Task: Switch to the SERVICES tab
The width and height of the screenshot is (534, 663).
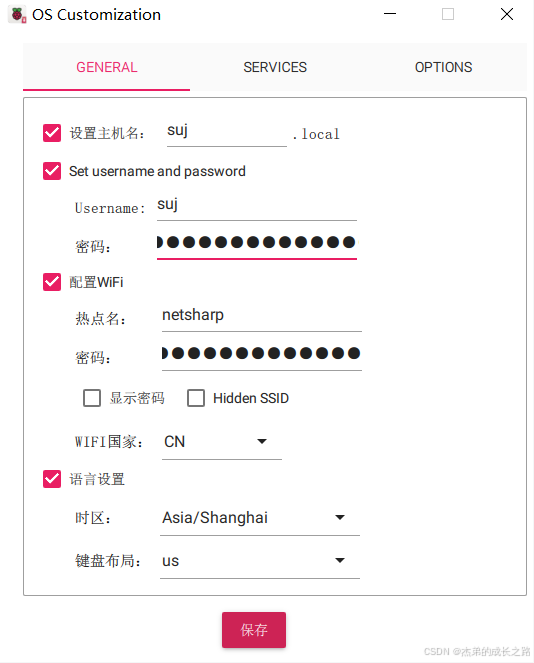Action: pyautogui.click(x=275, y=67)
